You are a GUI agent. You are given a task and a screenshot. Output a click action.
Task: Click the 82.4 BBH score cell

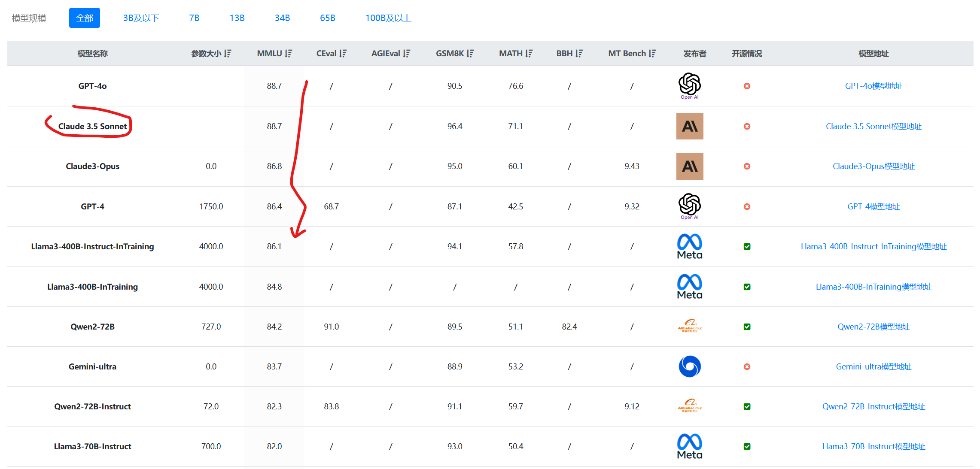pos(569,327)
